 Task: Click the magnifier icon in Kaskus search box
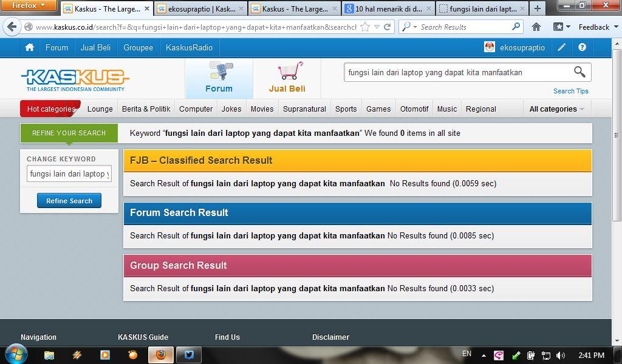tap(579, 72)
